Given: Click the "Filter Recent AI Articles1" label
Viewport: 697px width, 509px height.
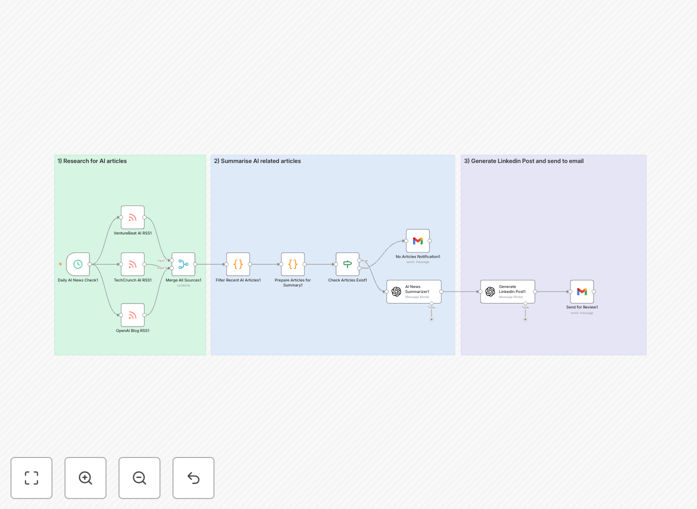Looking at the screenshot, I should [x=238, y=280].
